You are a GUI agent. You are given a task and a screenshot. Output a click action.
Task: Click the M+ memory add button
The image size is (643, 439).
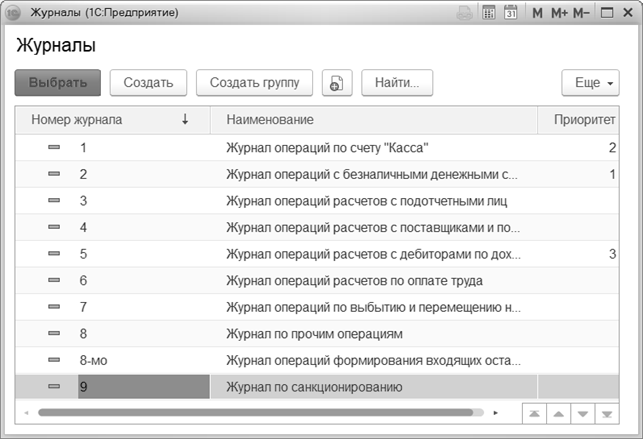559,14
